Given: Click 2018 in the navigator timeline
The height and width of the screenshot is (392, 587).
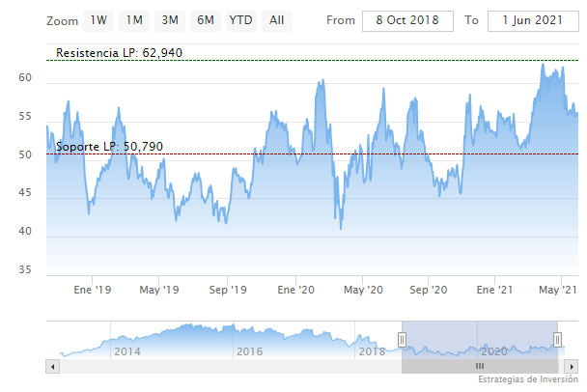Looking at the screenshot, I should point(372,351).
